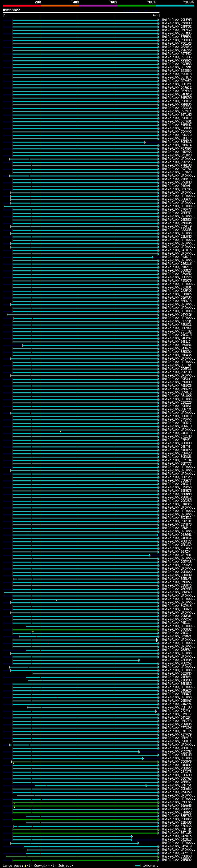Select hit label UniRef100_Q6Z8E0
The width and height of the screenshot is (197, 868).
pyautogui.click(x=177, y=47)
